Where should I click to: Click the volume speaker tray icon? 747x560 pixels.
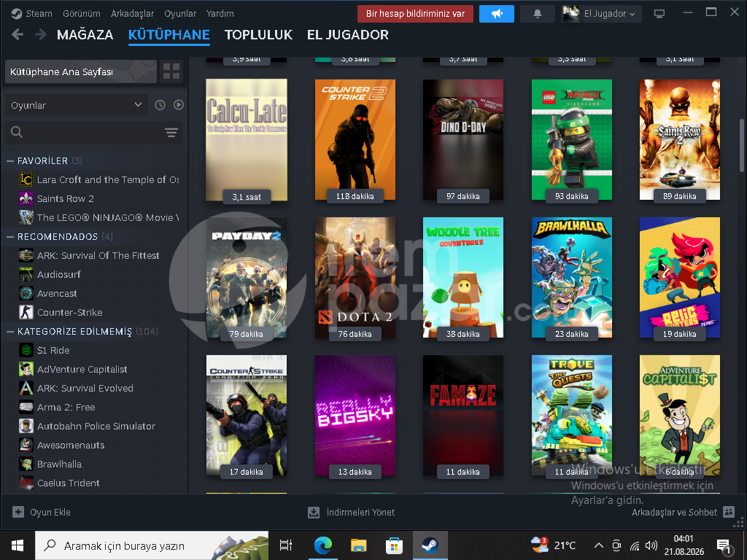(651, 545)
